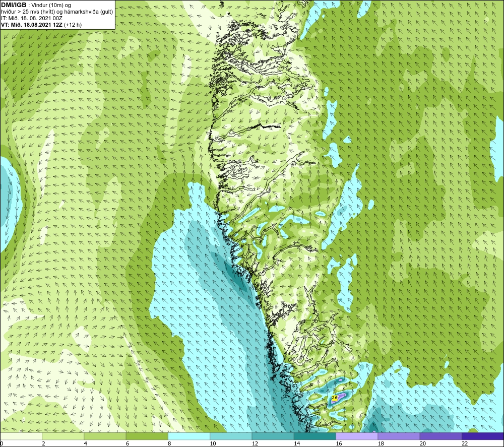Select the 12–14 m/s teal legend swatch
The image size is (504, 447).
(273, 436)
